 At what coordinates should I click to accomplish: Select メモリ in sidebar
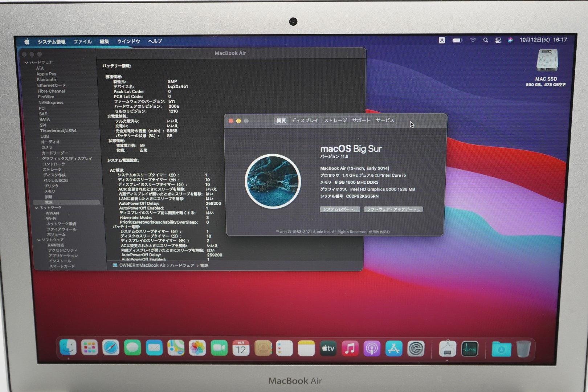pos(50,191)
